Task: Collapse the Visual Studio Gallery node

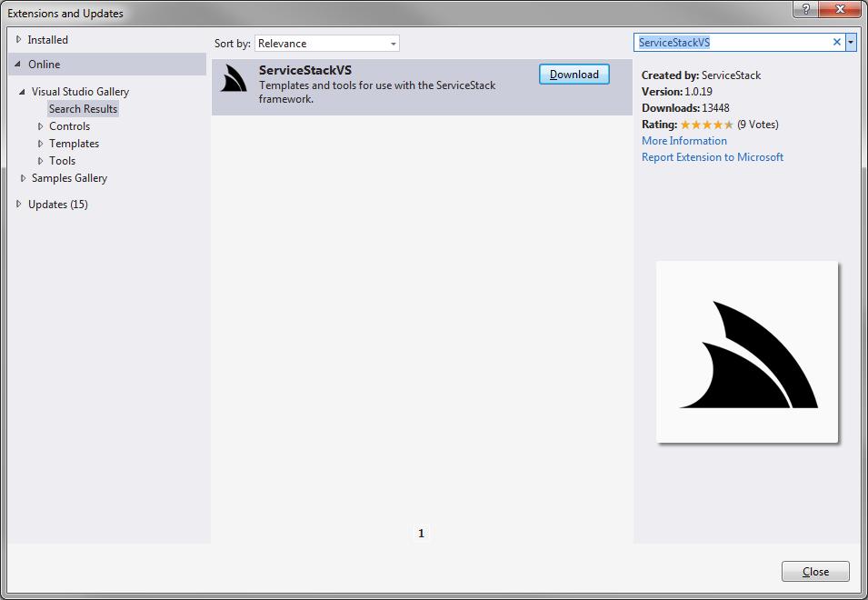Action: coord(22,92)
